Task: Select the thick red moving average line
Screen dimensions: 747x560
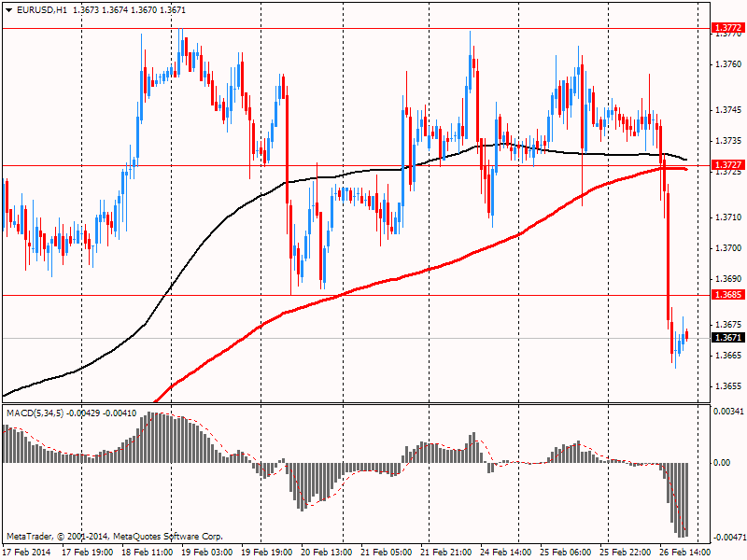Action: [429, 270]
